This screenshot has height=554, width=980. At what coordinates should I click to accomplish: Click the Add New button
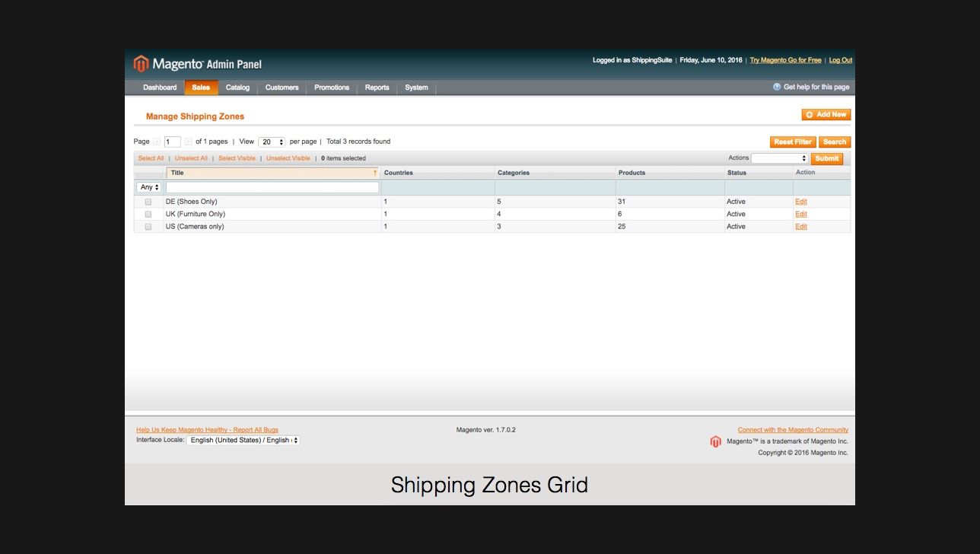point(826,115)
